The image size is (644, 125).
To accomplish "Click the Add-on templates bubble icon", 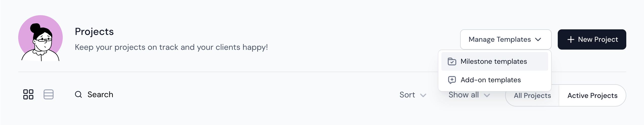I will pos(452,80).
